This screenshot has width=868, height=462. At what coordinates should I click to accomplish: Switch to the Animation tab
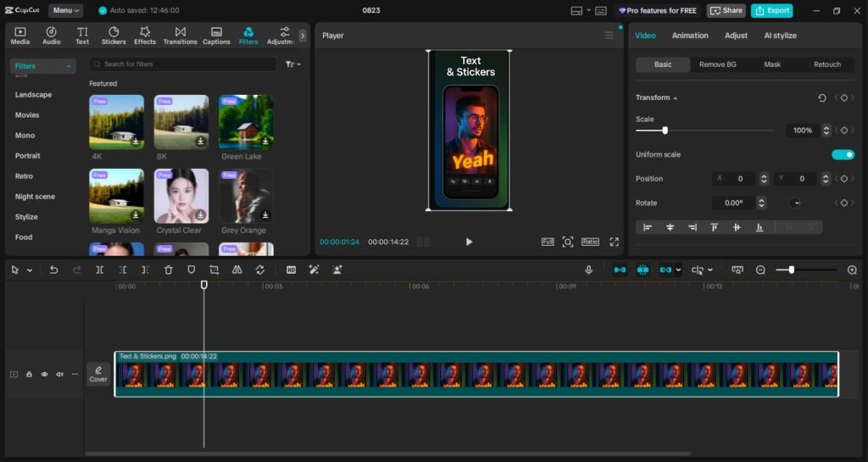(690, 36)
